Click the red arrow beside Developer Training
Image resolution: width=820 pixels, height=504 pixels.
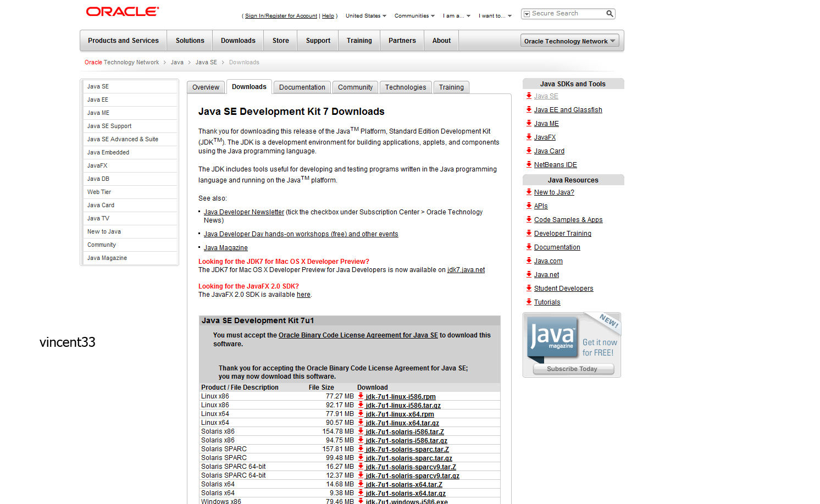point(529,233)
